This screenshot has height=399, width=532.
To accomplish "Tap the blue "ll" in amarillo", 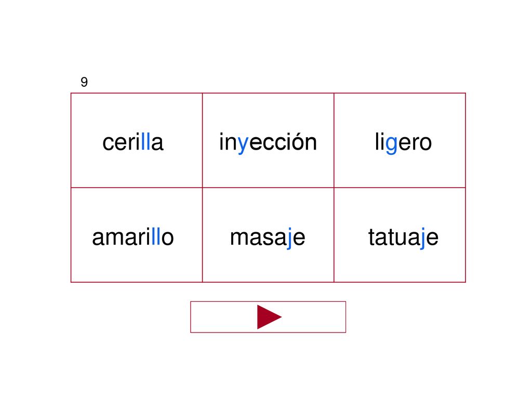I will tap(156, 236).
